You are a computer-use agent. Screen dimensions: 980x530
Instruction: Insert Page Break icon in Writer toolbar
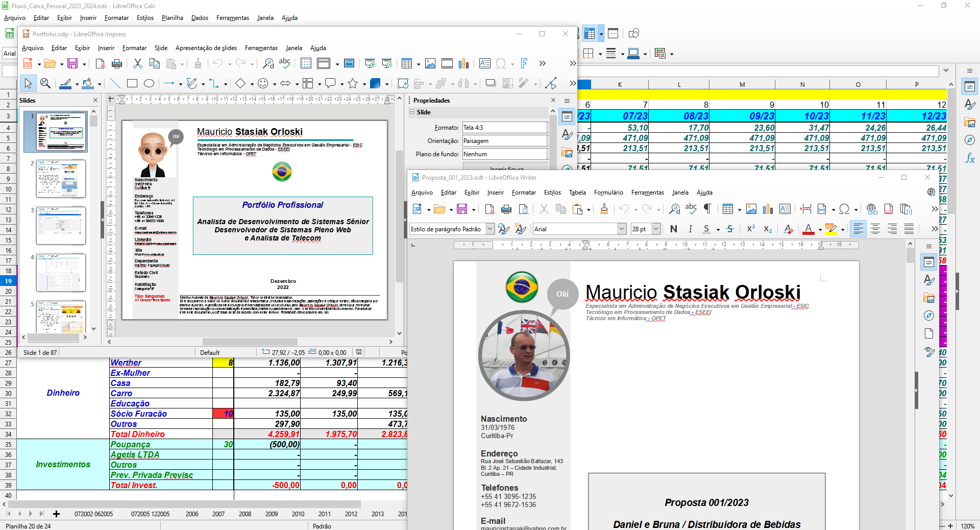[806, 209]
